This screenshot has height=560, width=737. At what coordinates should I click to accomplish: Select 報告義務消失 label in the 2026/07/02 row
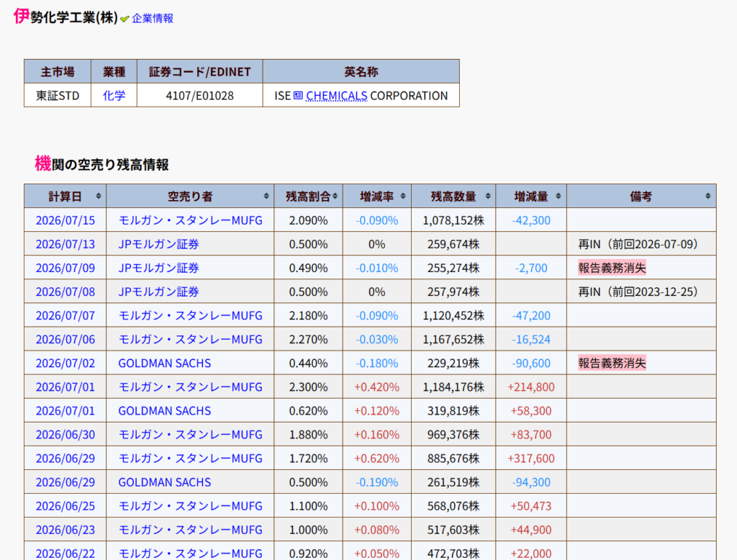612,363
